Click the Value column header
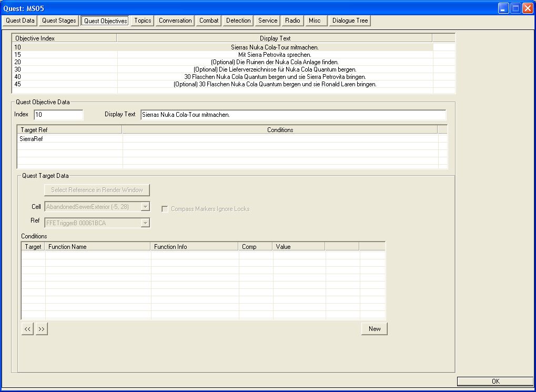 point(299,247)
